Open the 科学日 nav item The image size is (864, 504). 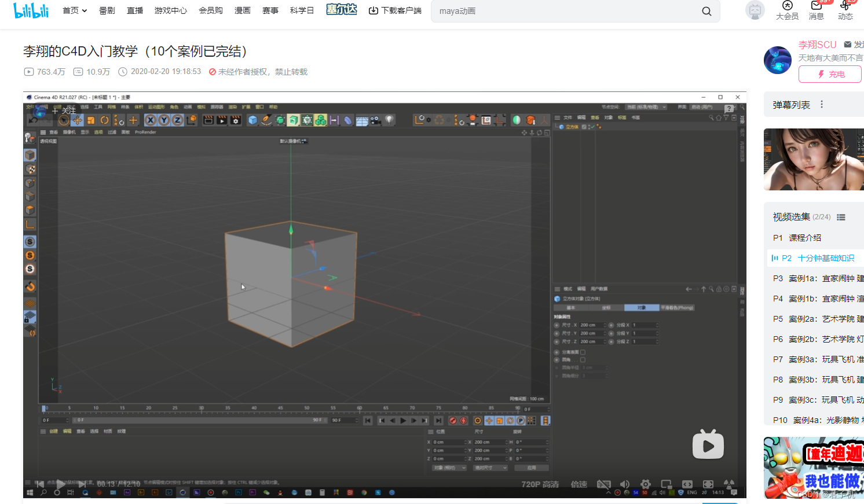pyautogui.click(x=302, y=10)
